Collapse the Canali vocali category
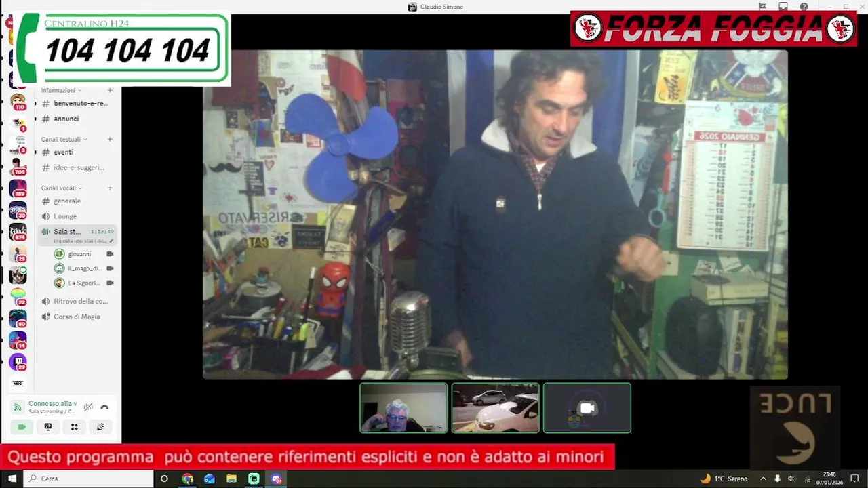Screen dimensions: 868x488 pos(61,188)
